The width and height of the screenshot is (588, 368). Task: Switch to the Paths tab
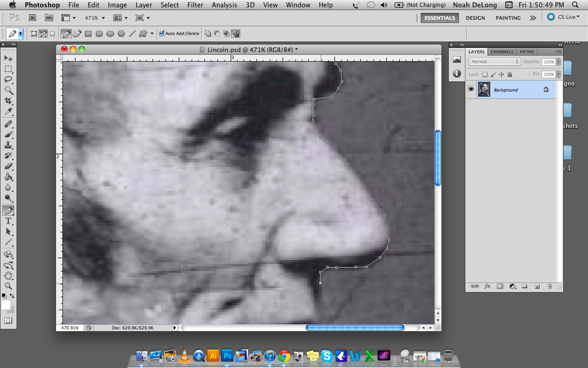[527, 52]
